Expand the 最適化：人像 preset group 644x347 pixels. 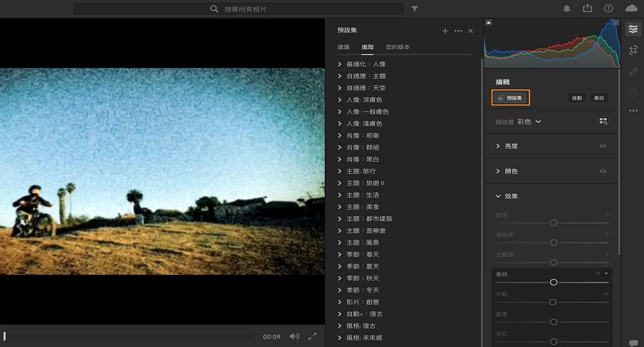[340, 64]
